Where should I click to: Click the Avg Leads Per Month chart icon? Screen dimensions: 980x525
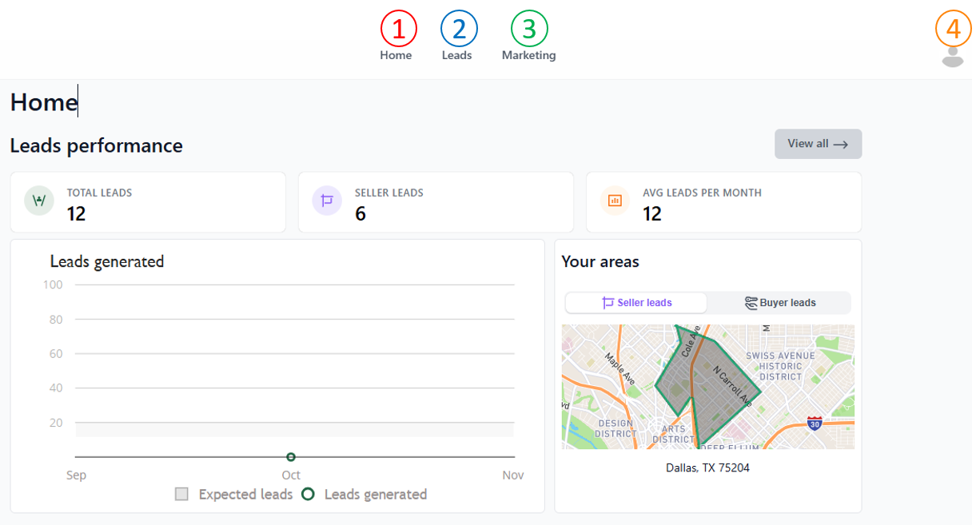615,201
